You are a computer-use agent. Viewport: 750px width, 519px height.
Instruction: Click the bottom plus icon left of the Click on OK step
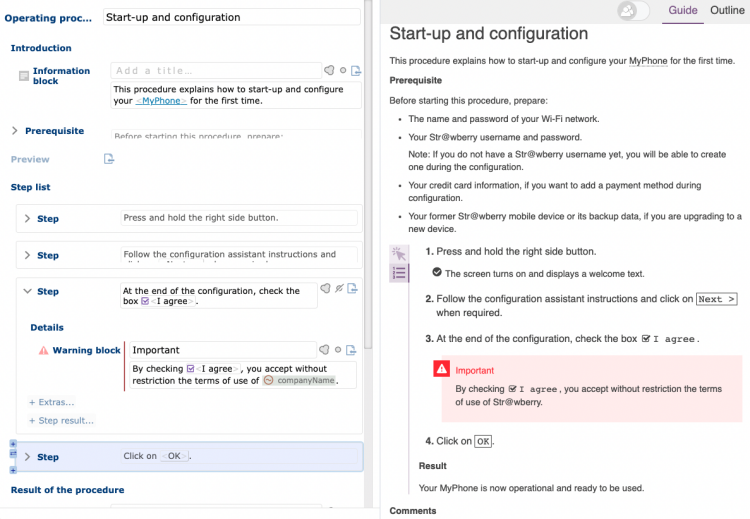point(13,470)
